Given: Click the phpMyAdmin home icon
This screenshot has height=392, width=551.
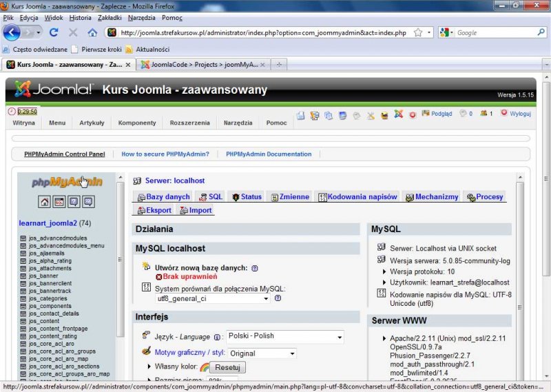Looking at the screenshot, I should [45, 202].
